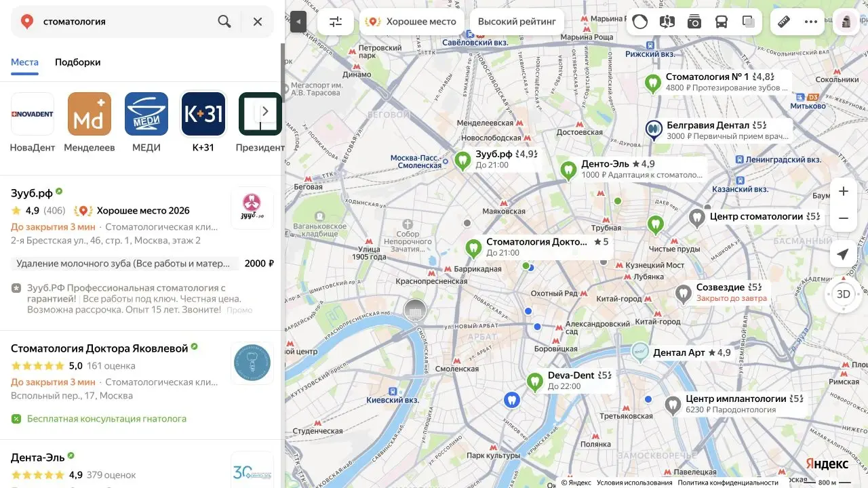868x488 pixels.
Task: Click the '161 оценка' rating count
Action: (x=111, y=366)
